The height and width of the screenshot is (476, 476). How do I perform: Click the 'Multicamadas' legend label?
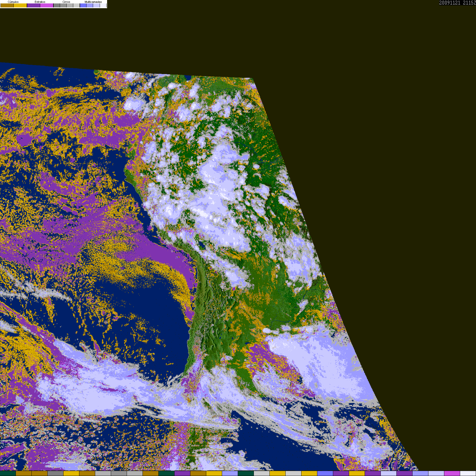click(93, 2)
